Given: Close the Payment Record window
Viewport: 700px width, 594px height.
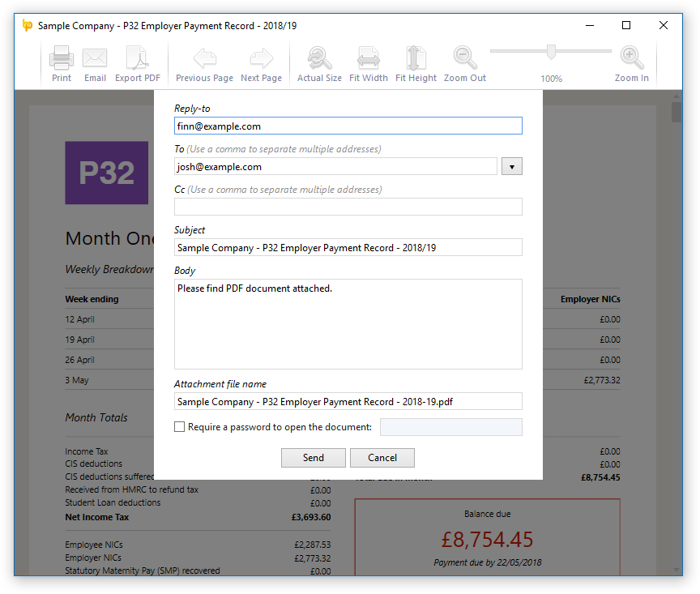Looking at the screenshot, I should (x=664, y=25).
